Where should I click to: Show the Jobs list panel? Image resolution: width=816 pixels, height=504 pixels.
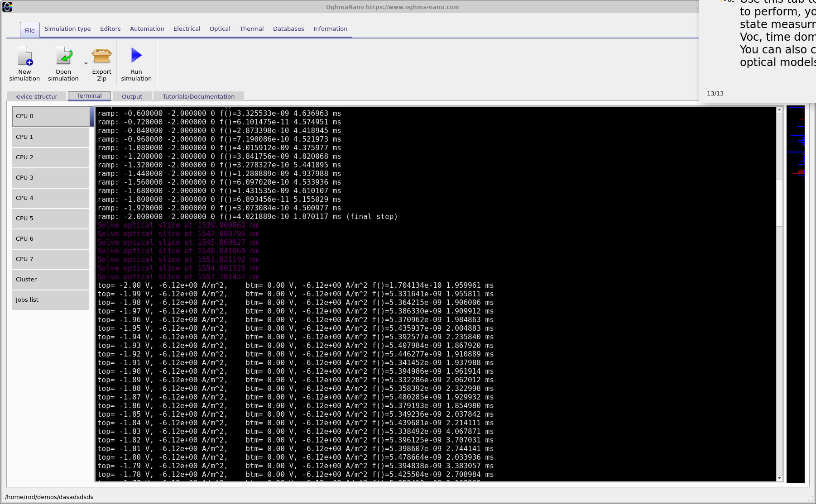point(51,300)
